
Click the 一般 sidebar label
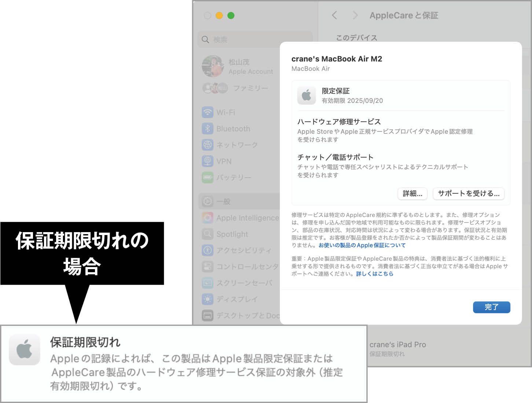tap(223, 201)
